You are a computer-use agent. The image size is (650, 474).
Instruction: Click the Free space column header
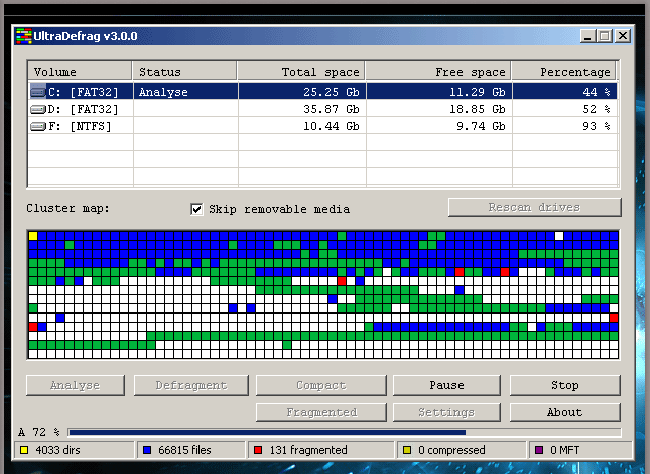[439, 71]
